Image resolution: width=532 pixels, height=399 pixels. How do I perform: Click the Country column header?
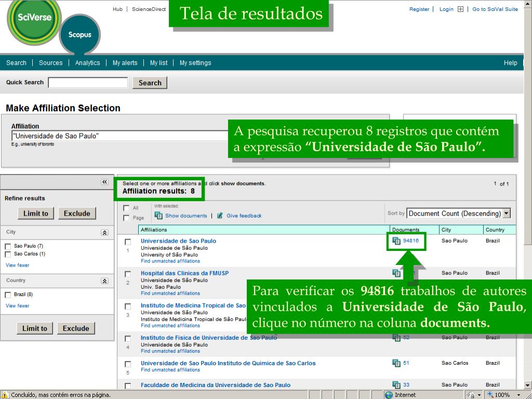click(x=495, y=230)
